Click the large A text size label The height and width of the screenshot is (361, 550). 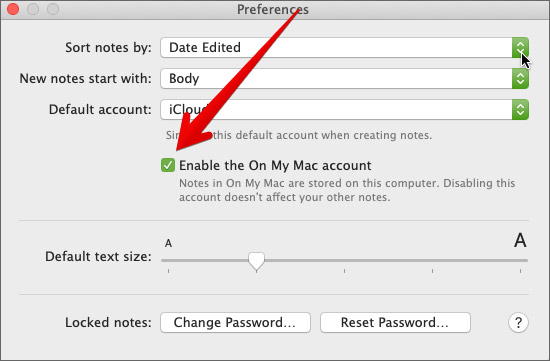(x=520, y=240)
